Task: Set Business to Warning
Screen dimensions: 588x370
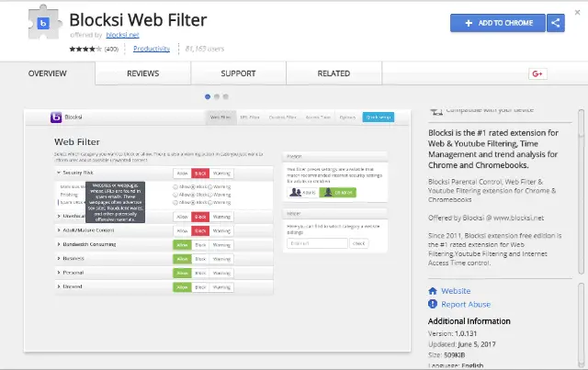Action: (x=221, y=259)
